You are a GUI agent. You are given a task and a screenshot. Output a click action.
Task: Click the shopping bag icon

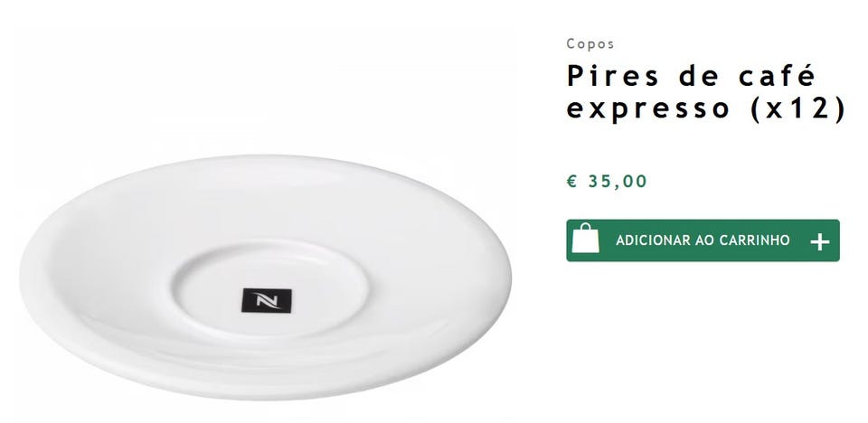click(585, 239)
